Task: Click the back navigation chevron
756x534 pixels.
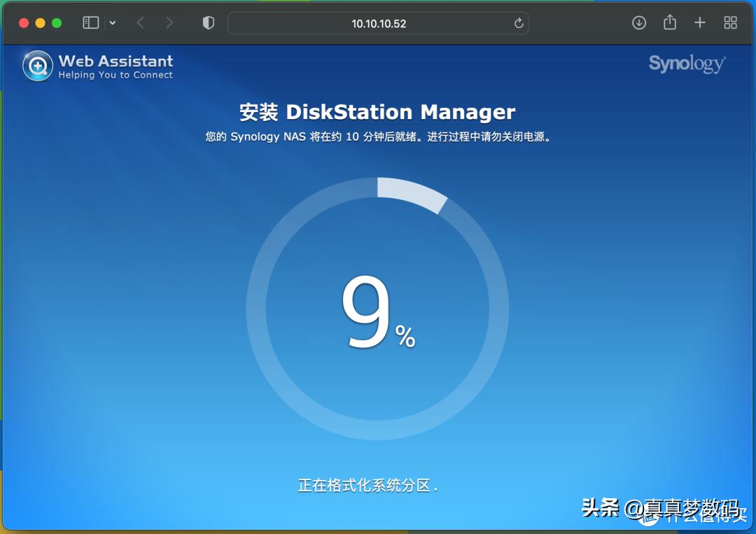Action: point(140,22)
